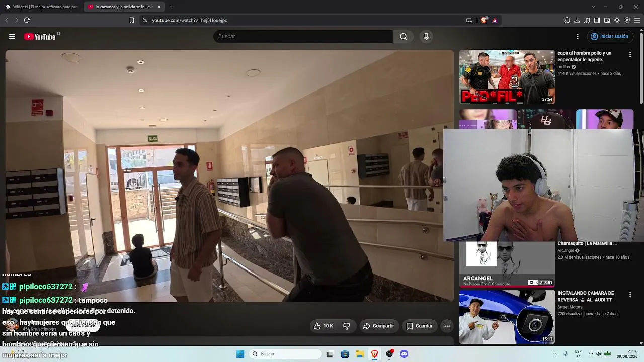This screenshot has height=362, width=644.
Task: Open the 15:13 reverse camera video thumbnail
Action: (x=507, y=317)
